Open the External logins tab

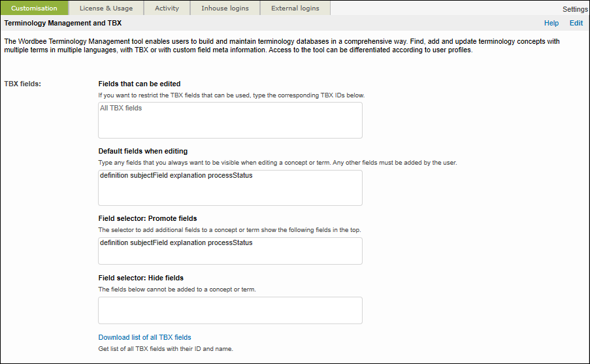coord(295,8)
